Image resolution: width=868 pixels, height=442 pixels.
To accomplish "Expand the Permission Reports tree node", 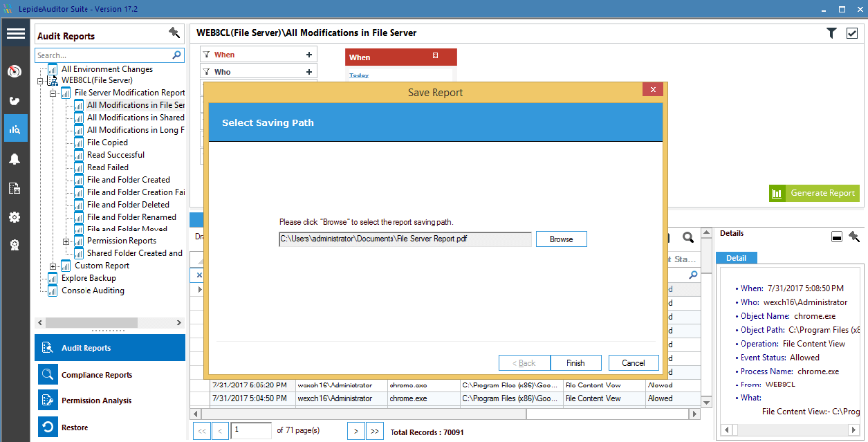I will pos(66,241).
